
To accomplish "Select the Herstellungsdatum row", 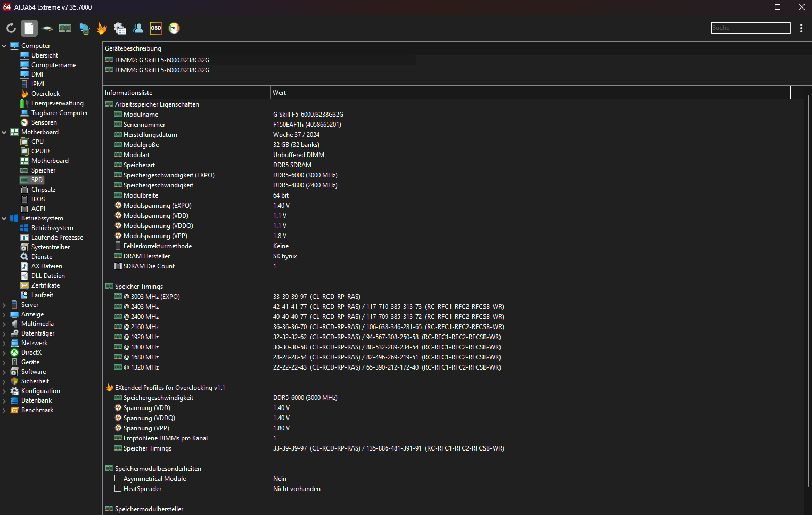I will click(453, 135).
